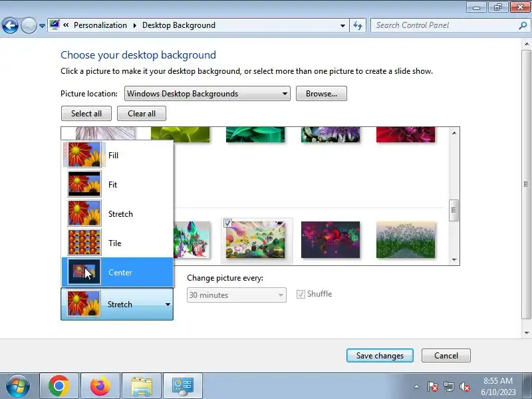Select the crystal artwork thumbnail beside the menu
The height and width of the screenshot is (399, 532).
click(x=192, y=239)
